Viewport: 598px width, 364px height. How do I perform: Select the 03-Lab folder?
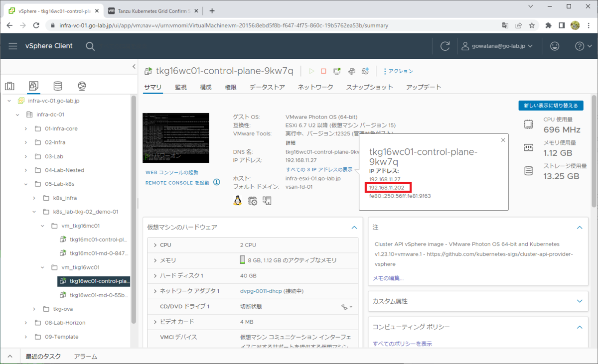point(55,156)
